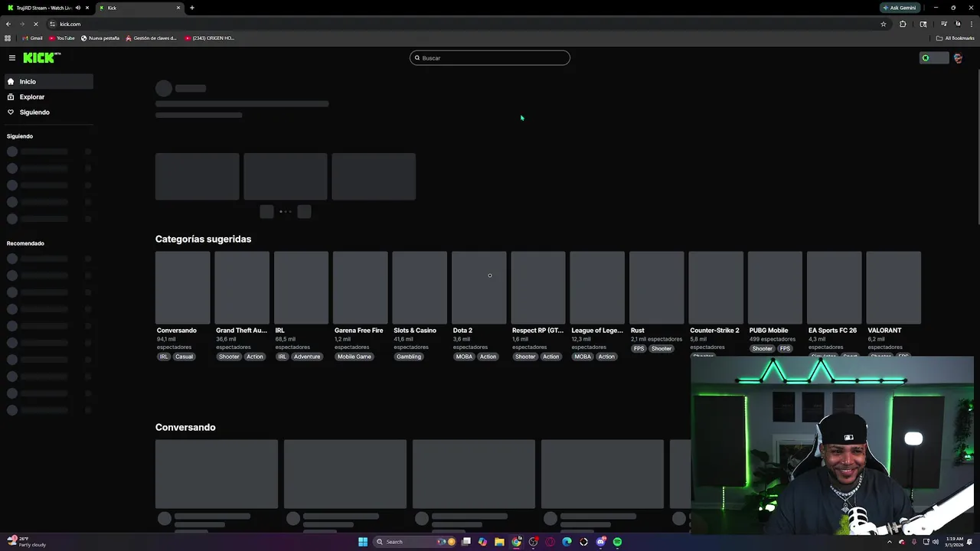Bookmark this page with the star
This screenshot has height=551, width=980.
tap(883, 24)
